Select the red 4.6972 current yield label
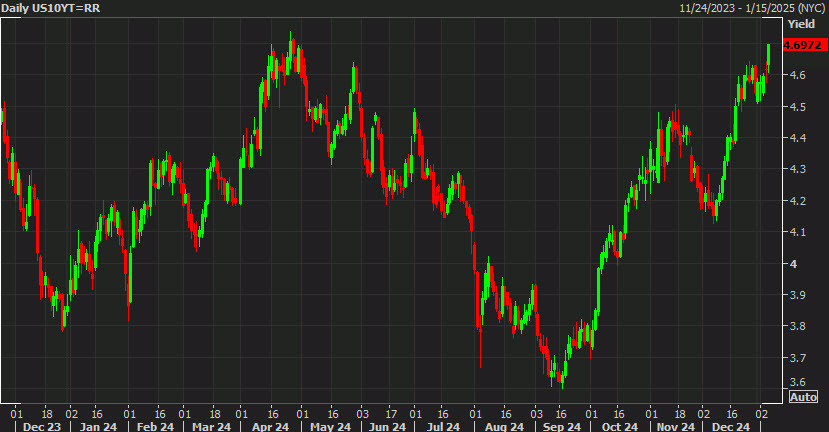Screen dimensions: 829x432 tap(803, 45)
